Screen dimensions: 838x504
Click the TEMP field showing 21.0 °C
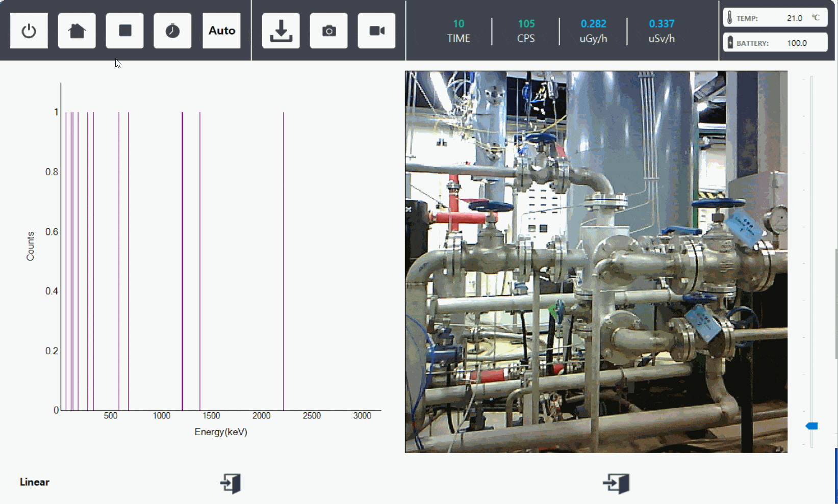775,18
